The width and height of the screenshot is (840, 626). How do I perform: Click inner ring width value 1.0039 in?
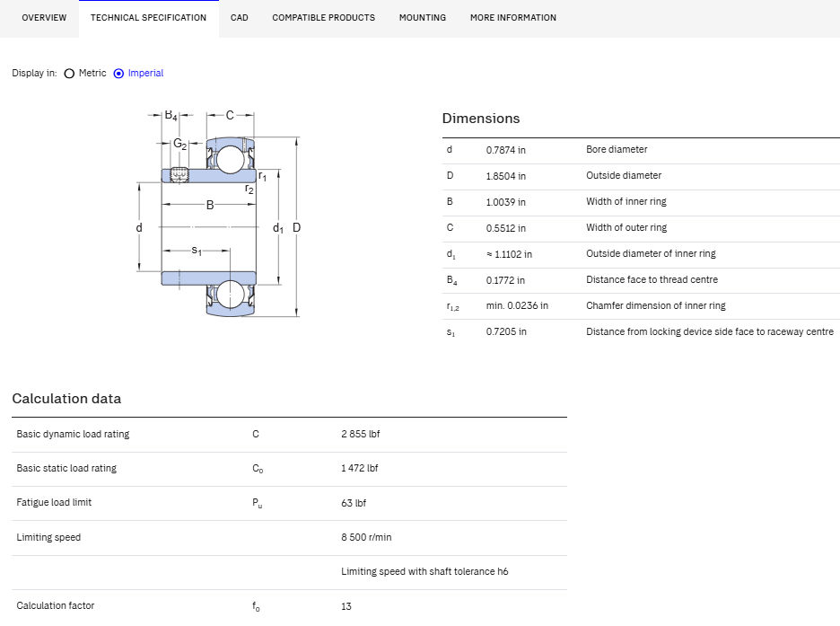pyautogui.click(x=506, y=202)
